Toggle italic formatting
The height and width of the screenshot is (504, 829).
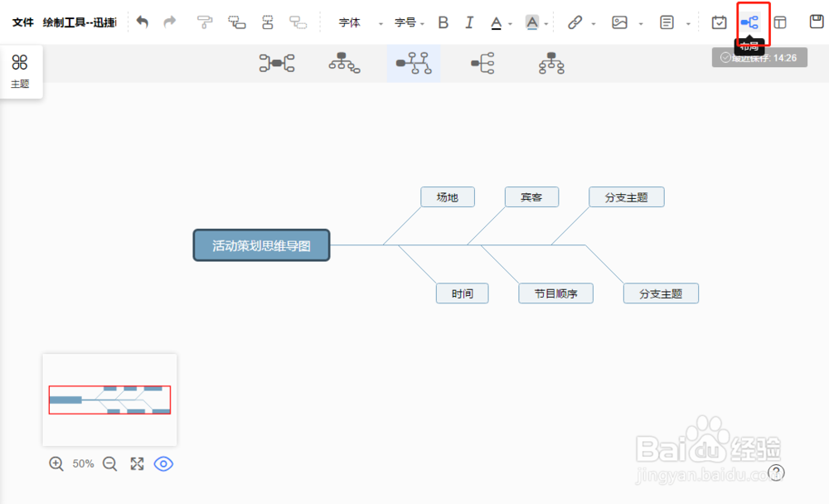pyautogui.click(x=469, y=23)
